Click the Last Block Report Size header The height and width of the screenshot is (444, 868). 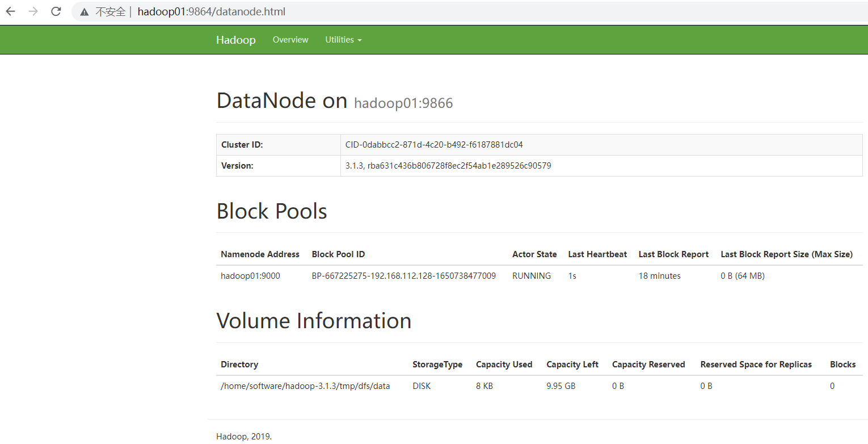786,254
